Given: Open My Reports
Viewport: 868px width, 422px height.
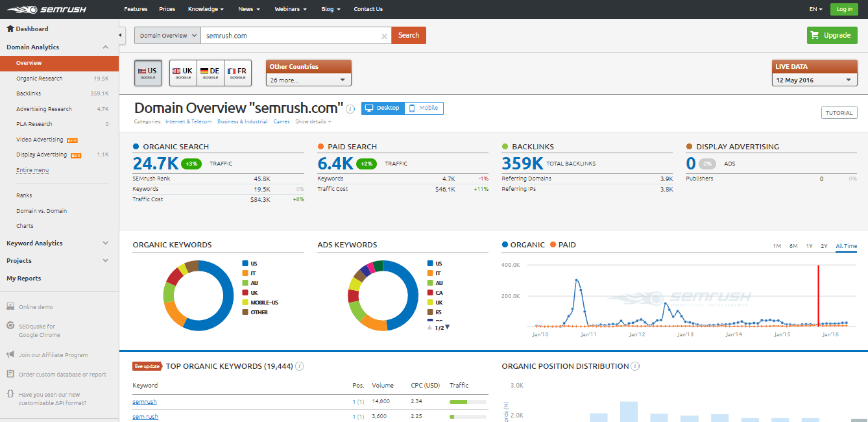Looking at the screenshot, I should tap(24, 279).
